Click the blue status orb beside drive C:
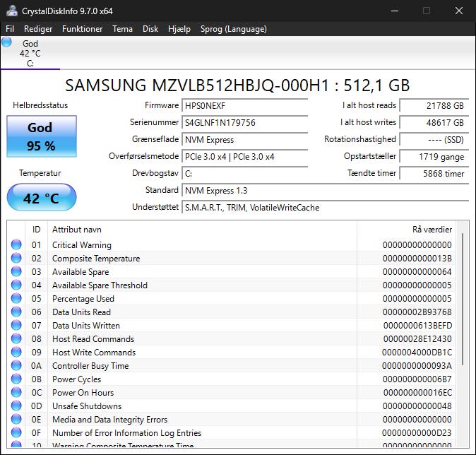Viewport: 476px width, 455px height. coord(6,42)
